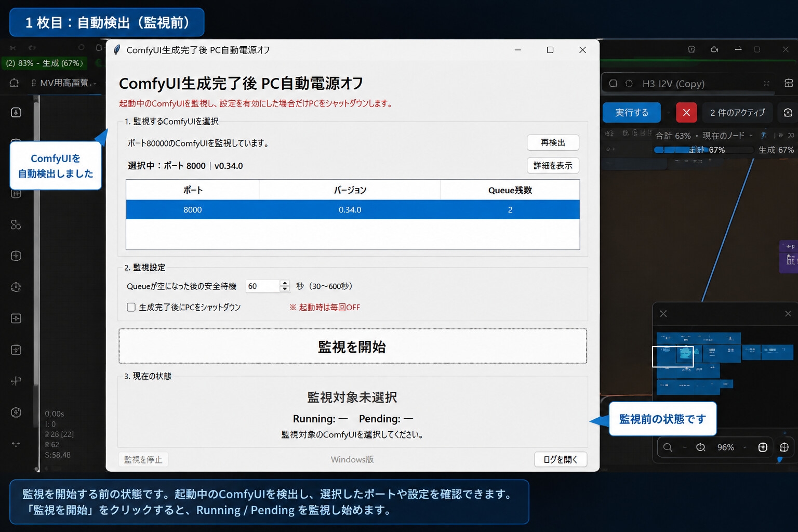Click the magnifier icon in the zoom bar

(x=668, y=447)
